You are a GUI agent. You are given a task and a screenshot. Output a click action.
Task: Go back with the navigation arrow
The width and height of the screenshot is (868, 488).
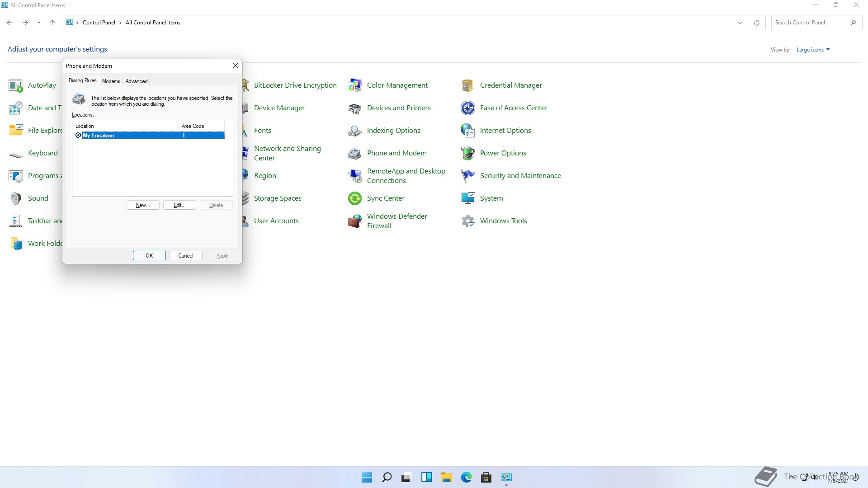tap(9, 23)
